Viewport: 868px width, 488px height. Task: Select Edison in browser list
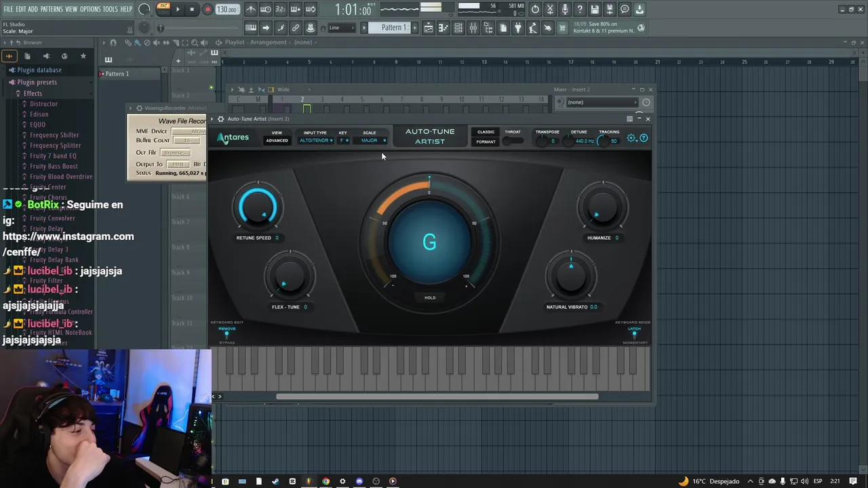tap(39, 114)
